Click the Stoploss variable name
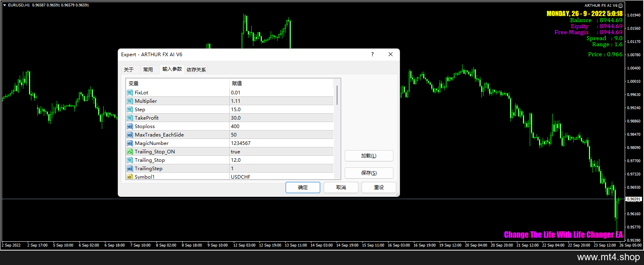This screenshot has height=265, width=644. pyautogui.click(x=144, y=126)
